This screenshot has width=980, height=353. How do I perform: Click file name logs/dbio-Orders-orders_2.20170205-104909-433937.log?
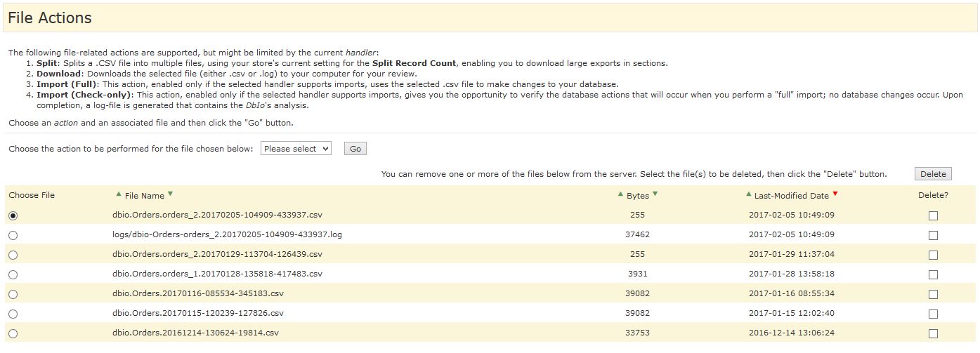pyautogui.click(x=227, y=234)
